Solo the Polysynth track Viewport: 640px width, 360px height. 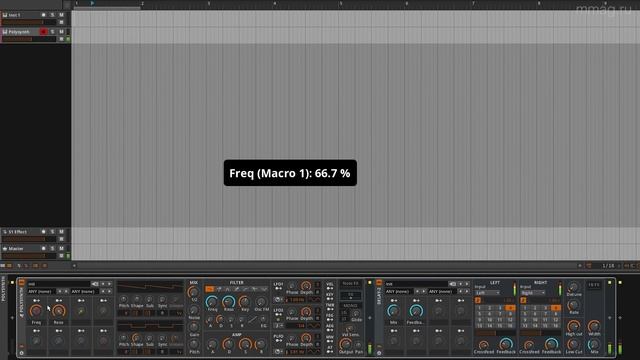click(x=52, y=31)
